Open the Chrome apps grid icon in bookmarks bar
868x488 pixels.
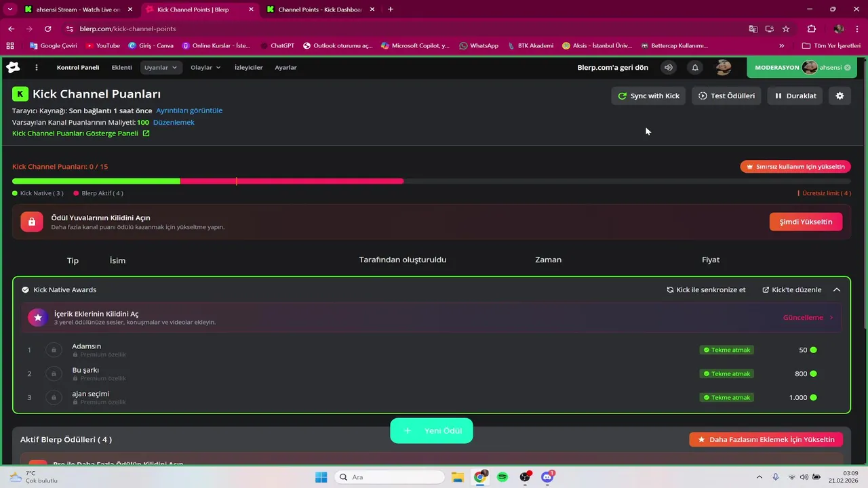pos(10,45)
